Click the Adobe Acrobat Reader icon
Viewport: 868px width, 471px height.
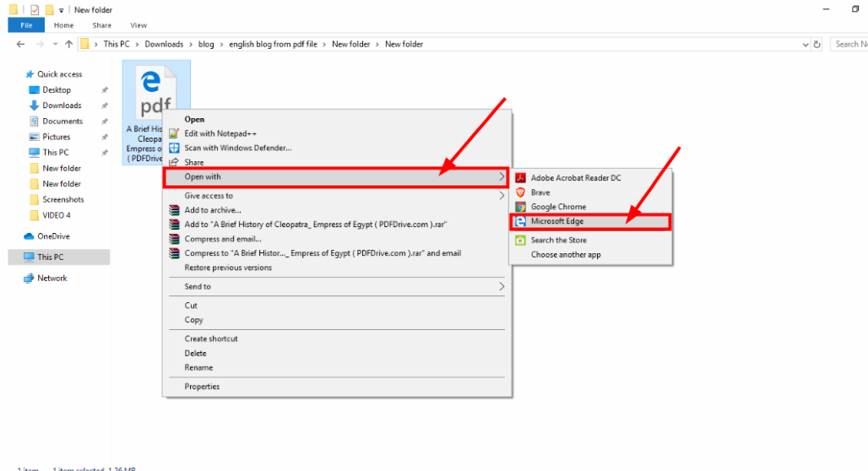pyautogui.click(x=520, y=177)
